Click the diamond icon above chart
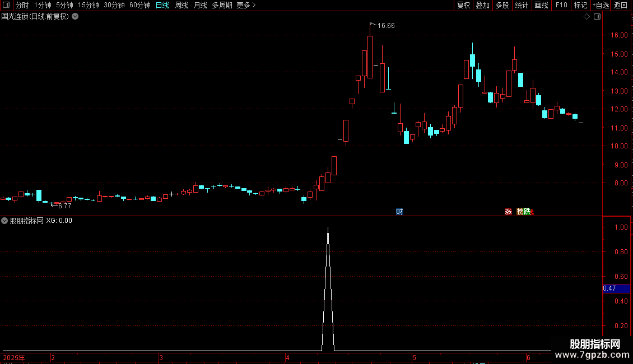 pos(587,17)
